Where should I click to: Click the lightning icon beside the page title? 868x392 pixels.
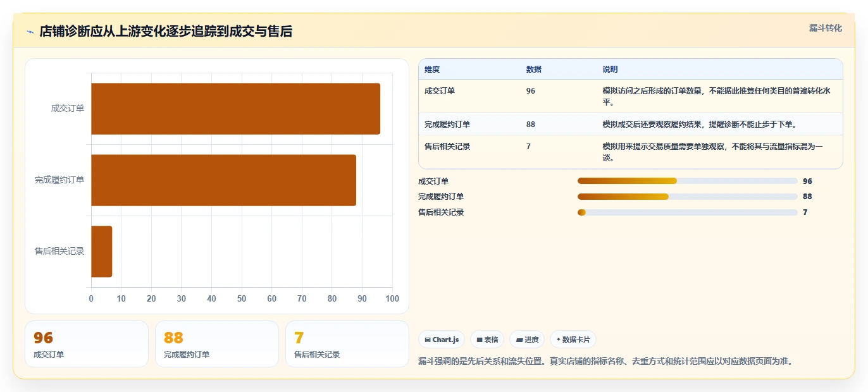coord(30,32)
